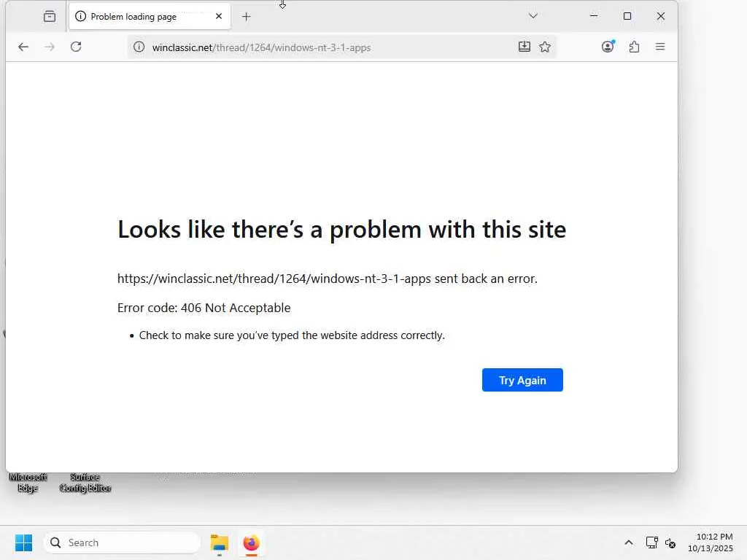Viewport: 747px width, 560px height.
Task: Select the Problem loading page tab
Action: tap(150, 17)
